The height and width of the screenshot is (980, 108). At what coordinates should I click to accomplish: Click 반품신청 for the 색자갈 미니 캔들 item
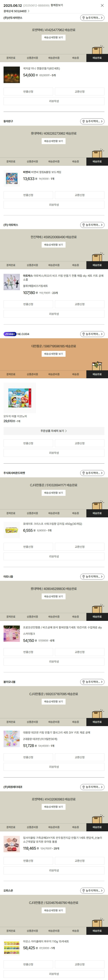28,92
